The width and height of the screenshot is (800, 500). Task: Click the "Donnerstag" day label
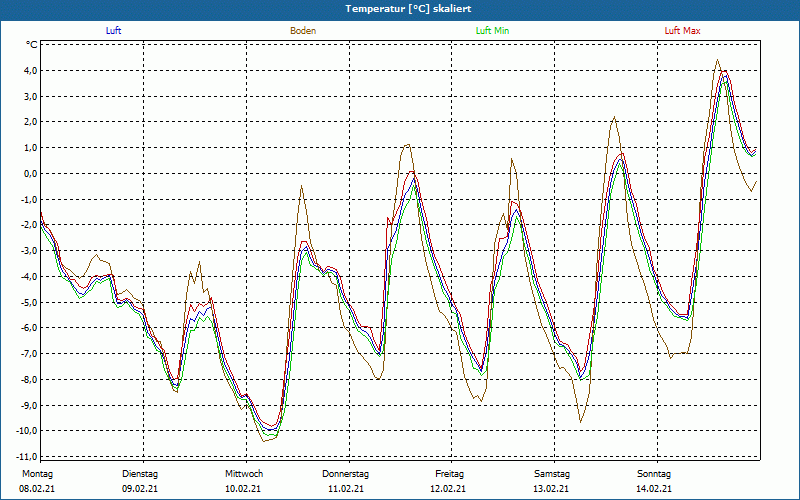coord(345,474)
